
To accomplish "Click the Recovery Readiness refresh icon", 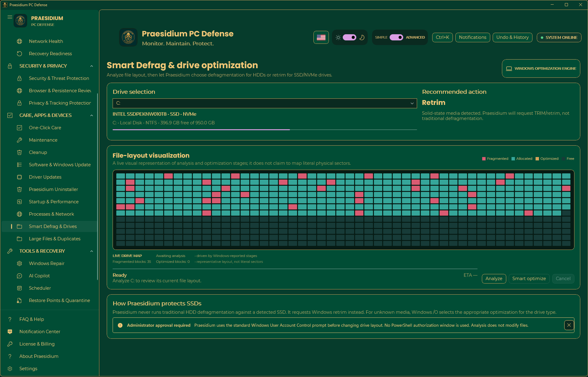I will tap(19, 54).
